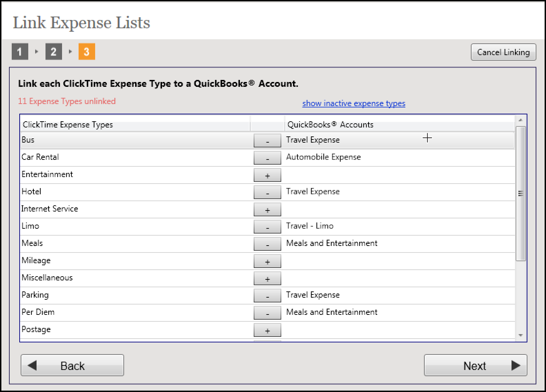Click the scrollbar down arrow
The width and height of the screenshot is (546, 392).
coord(520,335)
